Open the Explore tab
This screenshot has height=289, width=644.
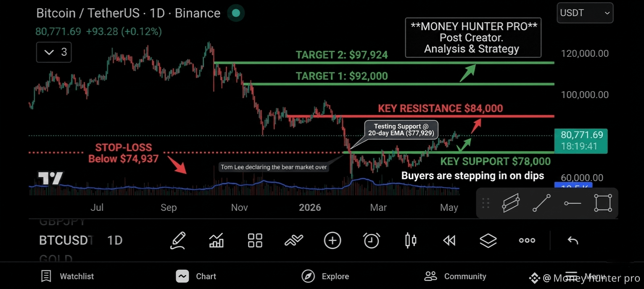tap(325, 276)
